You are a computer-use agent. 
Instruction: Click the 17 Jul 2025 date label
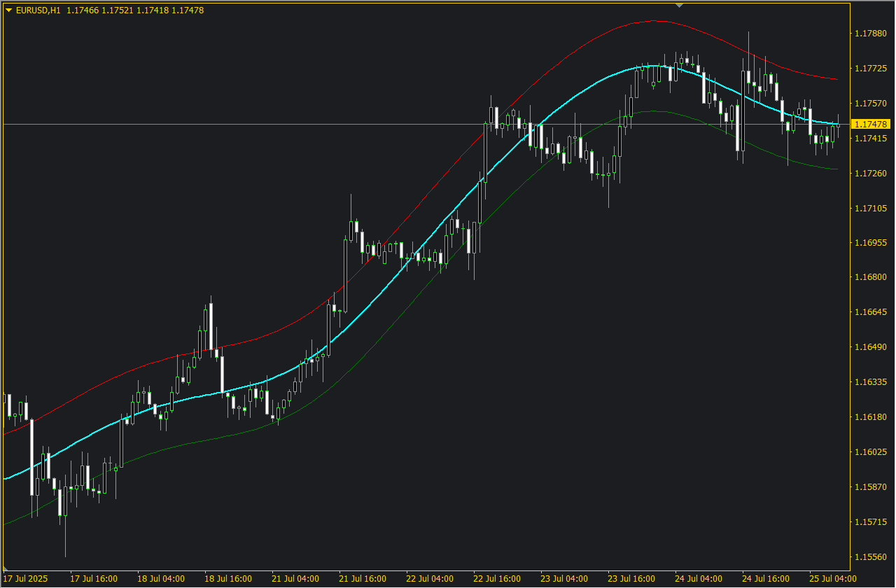(x=26, y=579)
